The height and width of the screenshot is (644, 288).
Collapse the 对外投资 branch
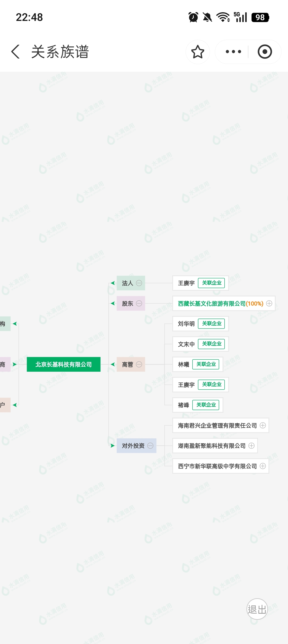click(150, 446)
